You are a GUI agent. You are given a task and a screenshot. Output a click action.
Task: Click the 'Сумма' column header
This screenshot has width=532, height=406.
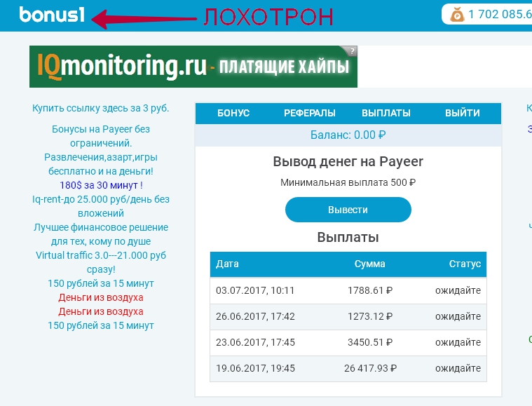pos(370,264)
